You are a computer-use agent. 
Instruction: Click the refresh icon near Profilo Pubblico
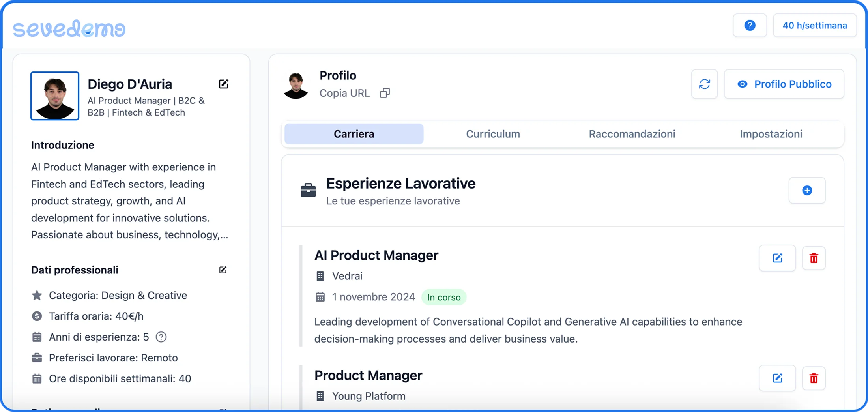[x=705, y=84]
